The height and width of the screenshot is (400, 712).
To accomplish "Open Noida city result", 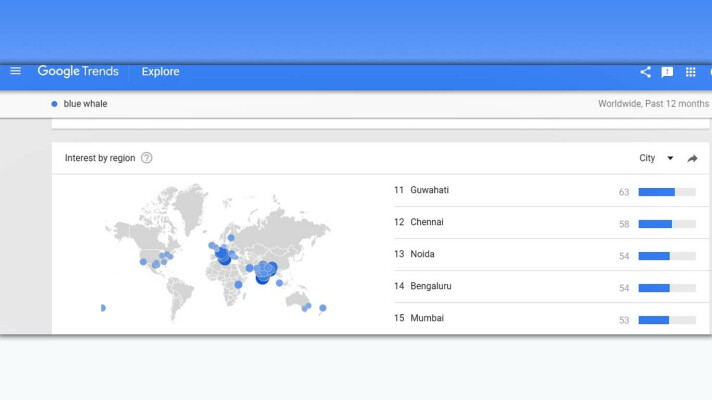I will (422, 254).
